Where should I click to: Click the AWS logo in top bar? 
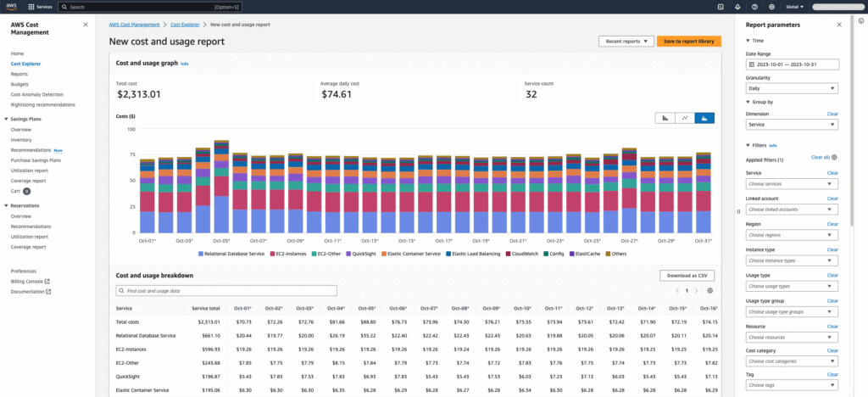tap(12, 7)
